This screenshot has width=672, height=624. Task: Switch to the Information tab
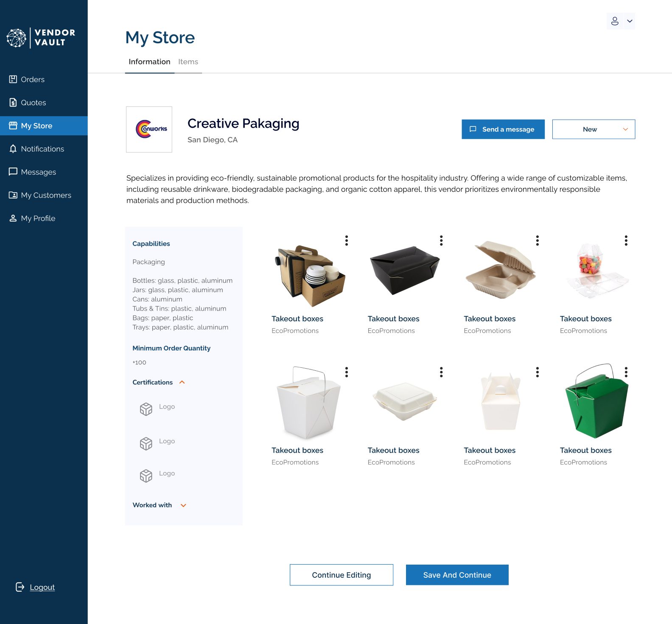149,62
